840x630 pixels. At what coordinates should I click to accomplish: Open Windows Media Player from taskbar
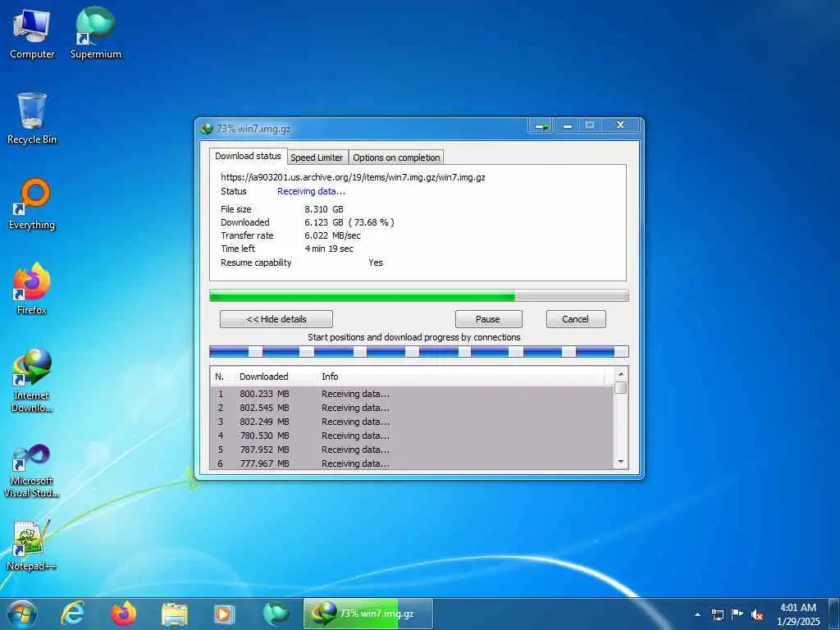225,614
